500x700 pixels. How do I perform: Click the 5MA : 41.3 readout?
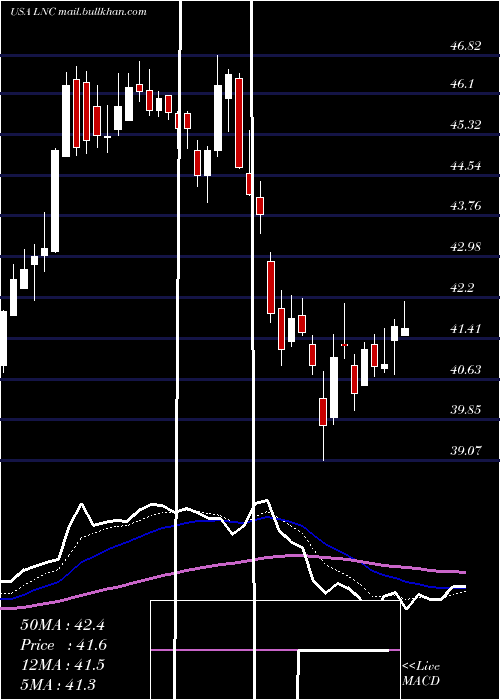click(x=58, y=685)
